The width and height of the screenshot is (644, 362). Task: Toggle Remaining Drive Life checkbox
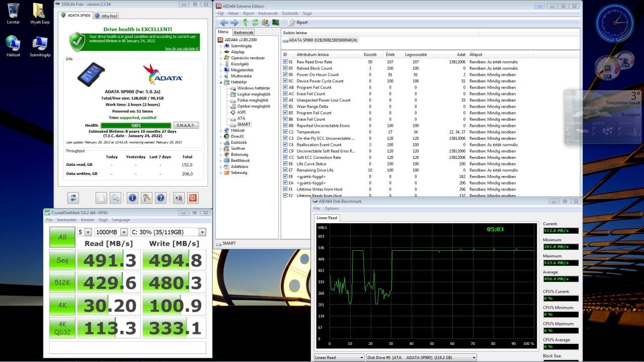(x=285, y=170)
